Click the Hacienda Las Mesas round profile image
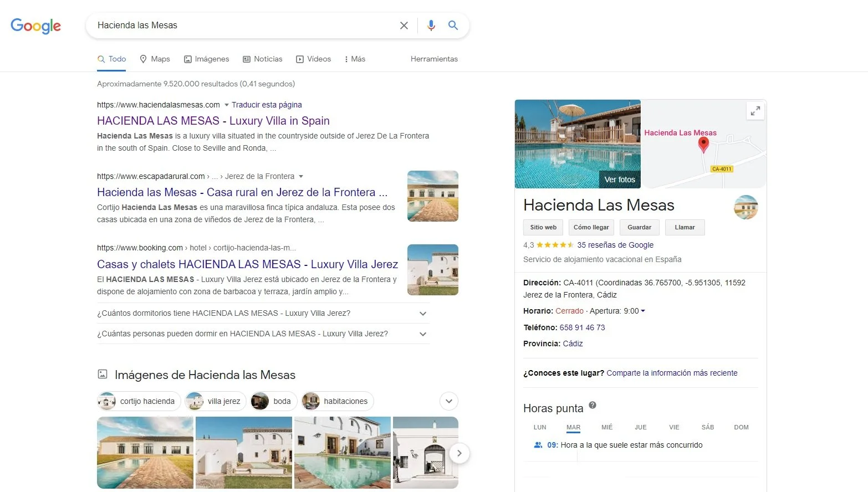 coord(746,207)
